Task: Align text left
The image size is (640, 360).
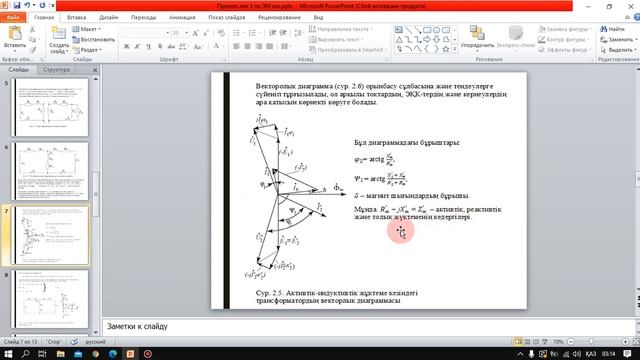Action: coord(236,46)
